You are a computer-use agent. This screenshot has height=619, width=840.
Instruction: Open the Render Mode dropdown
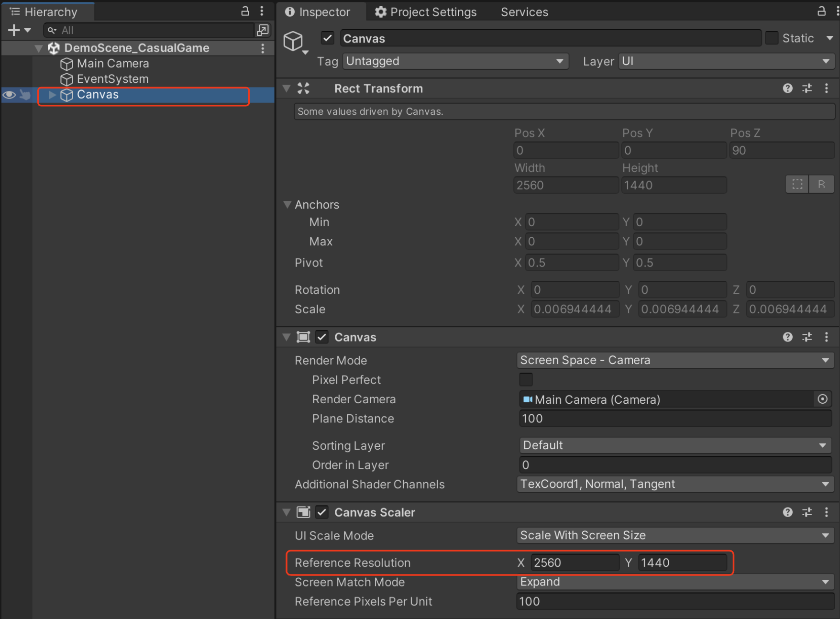(x=675, y=360)
